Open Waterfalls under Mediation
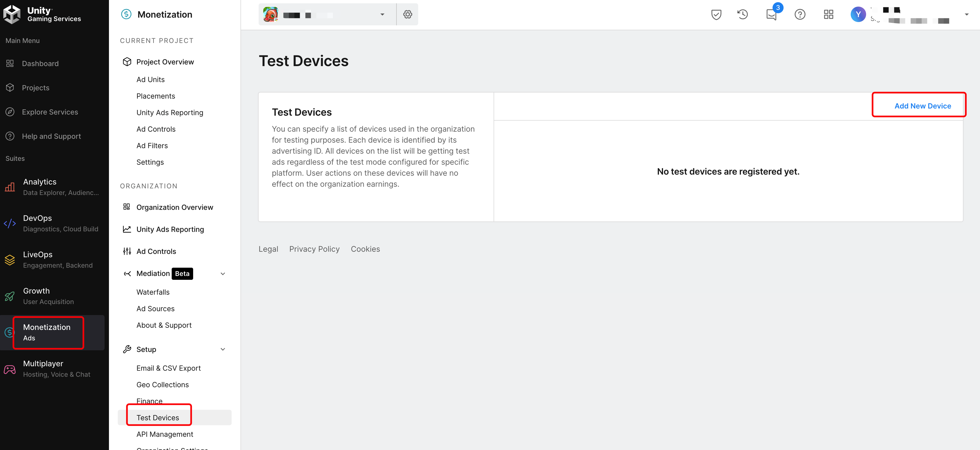Viewport: 980px width, 450px height. [x=153, y=292]
